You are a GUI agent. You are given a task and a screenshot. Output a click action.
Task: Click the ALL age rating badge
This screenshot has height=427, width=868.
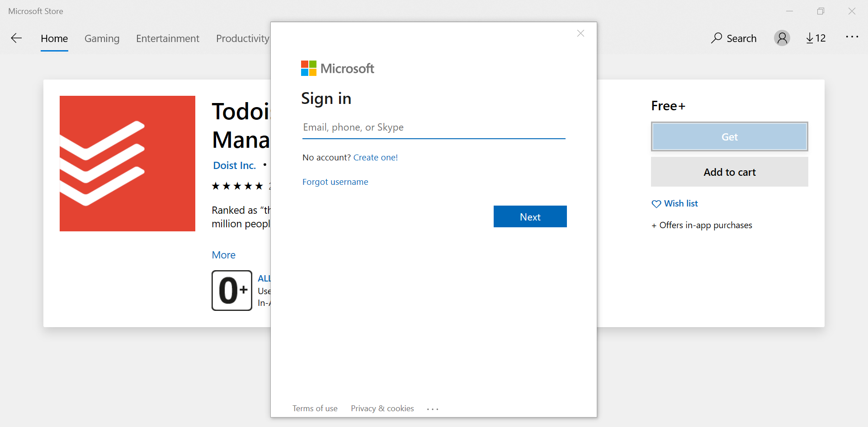(x=231, y=290)
